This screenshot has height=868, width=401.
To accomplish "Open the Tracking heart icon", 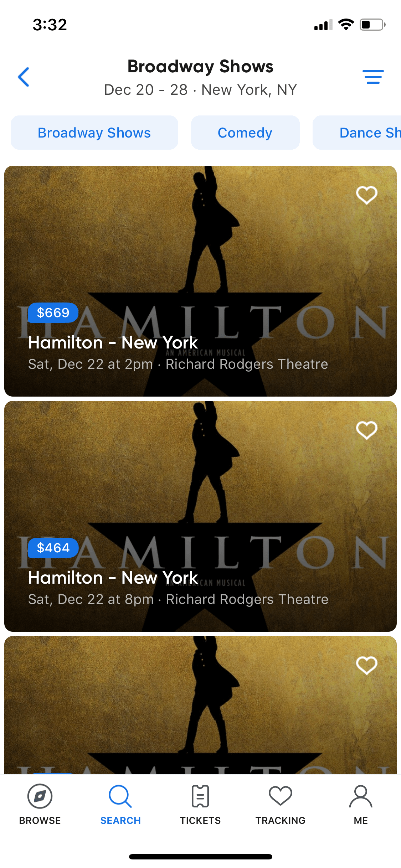I will pos(281,796).
